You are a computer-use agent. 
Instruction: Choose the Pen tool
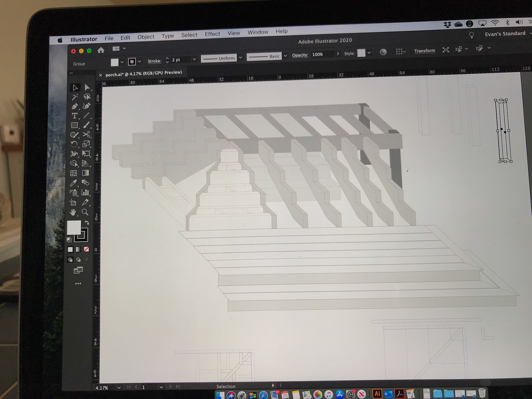click(74, 107)
